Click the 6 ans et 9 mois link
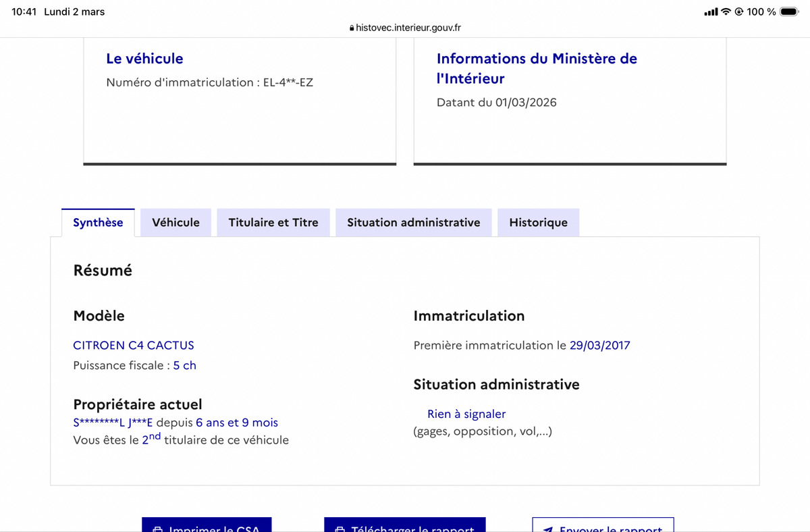810x532 pixels. pos(238,422)
